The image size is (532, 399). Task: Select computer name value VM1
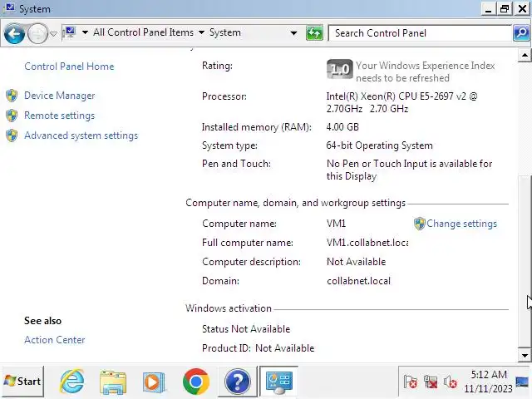(336, 224)
